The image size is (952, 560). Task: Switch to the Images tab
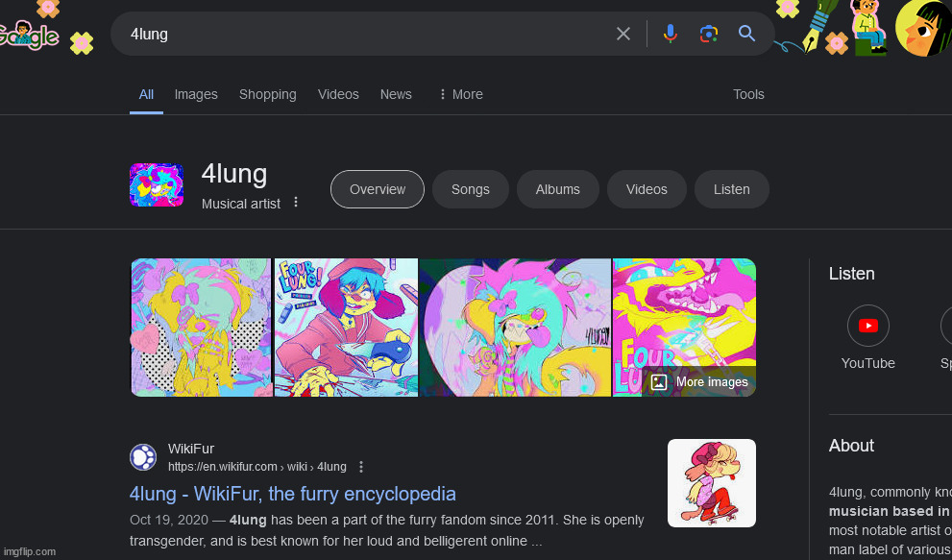tap(196, 94)
